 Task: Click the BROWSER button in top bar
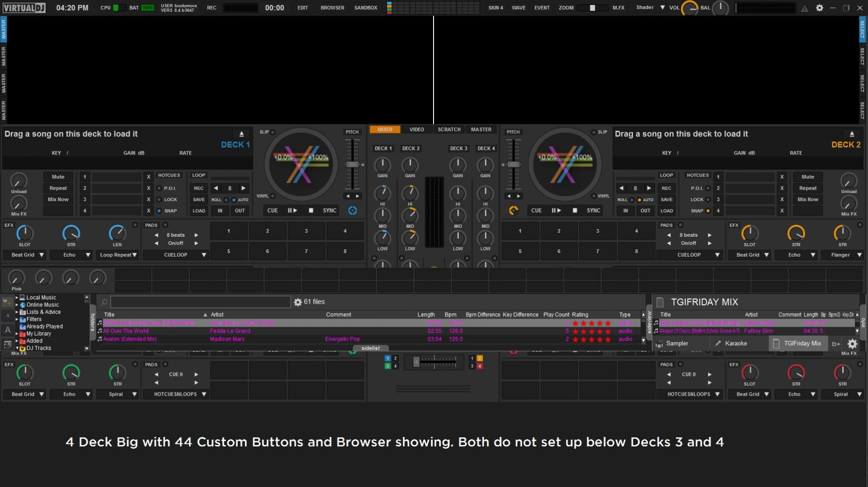[x=332, y=8]
